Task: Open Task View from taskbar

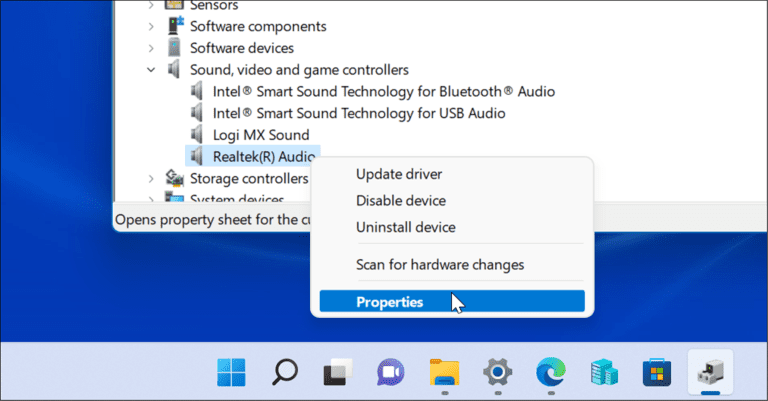Action: coord(338,373)
